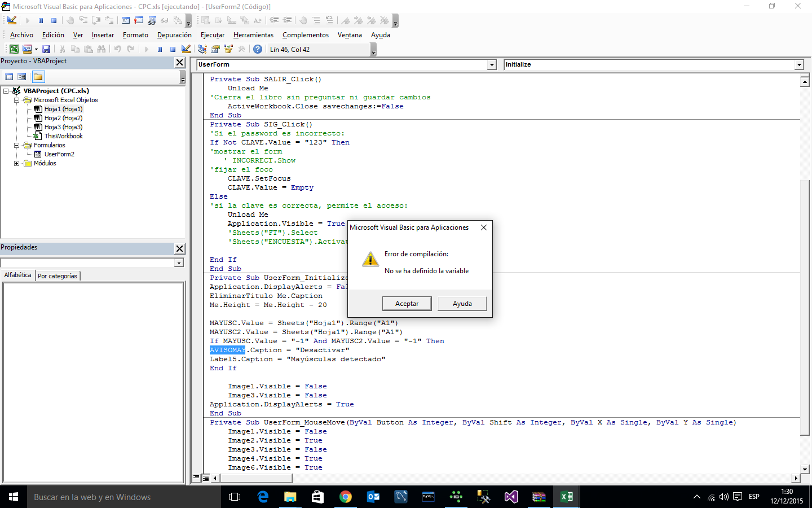The image size is (812, 508).
Task: Click the Reset icon in Debug toolbar
Action: tap(54, 20)
